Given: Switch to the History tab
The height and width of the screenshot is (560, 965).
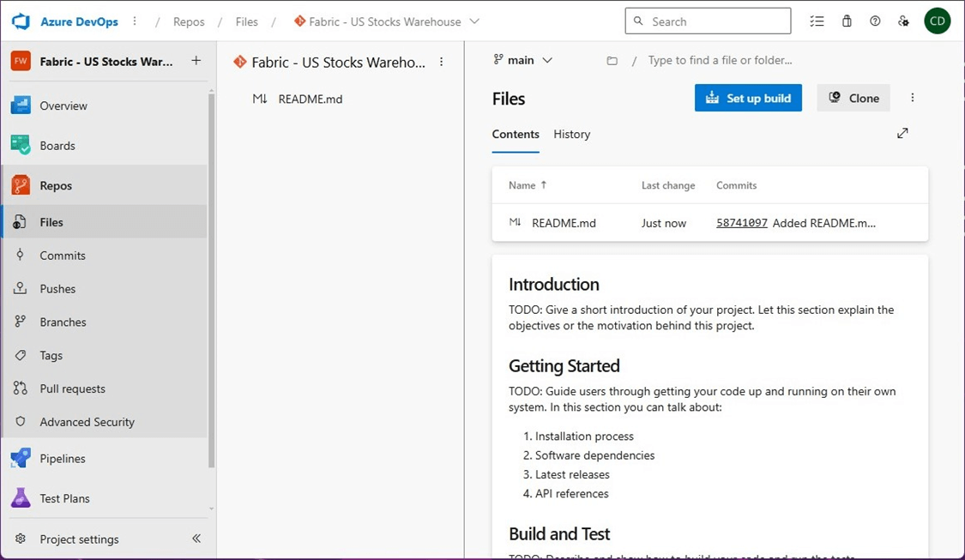Looking at the screenshot, I should tap(571, 135).
